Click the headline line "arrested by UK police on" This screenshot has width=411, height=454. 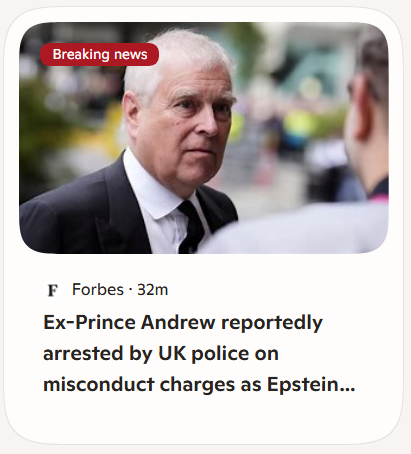(x=161, y=354)
